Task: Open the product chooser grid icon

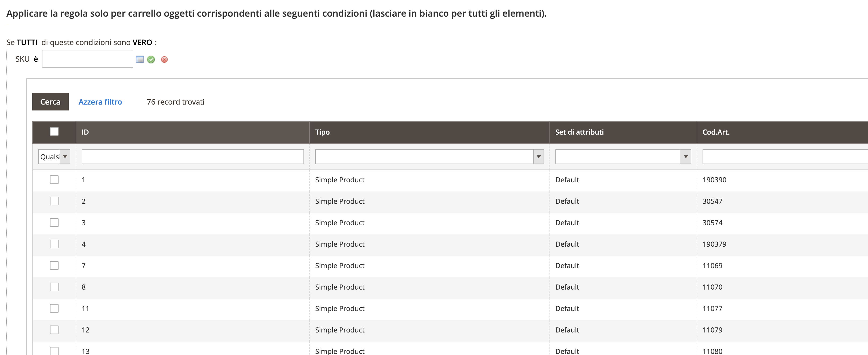Action: click(140, 59)
